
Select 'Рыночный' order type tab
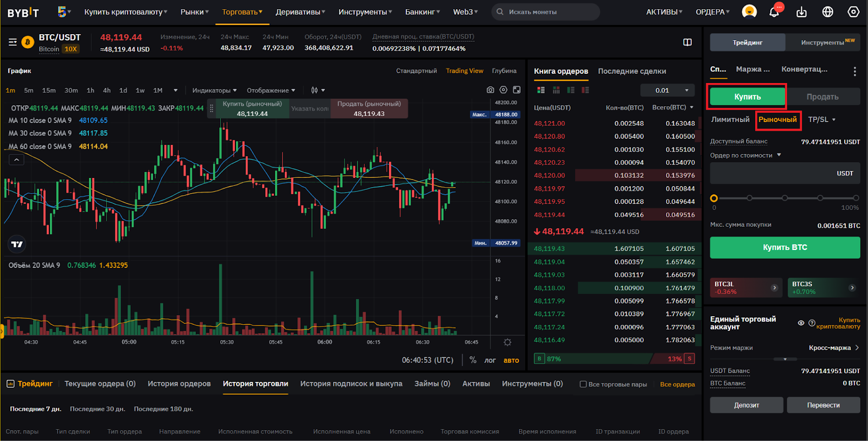tap(777, 119)
